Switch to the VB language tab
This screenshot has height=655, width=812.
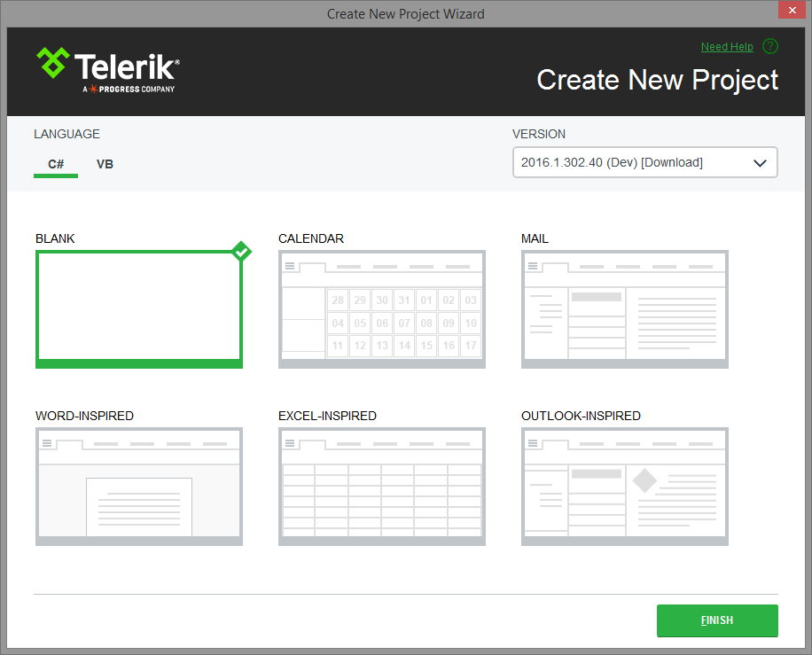click(105, 164)
